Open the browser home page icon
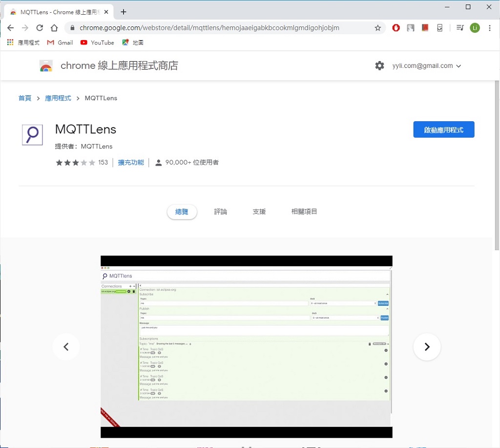Screen dimensions: 500x448 [54, 28]
